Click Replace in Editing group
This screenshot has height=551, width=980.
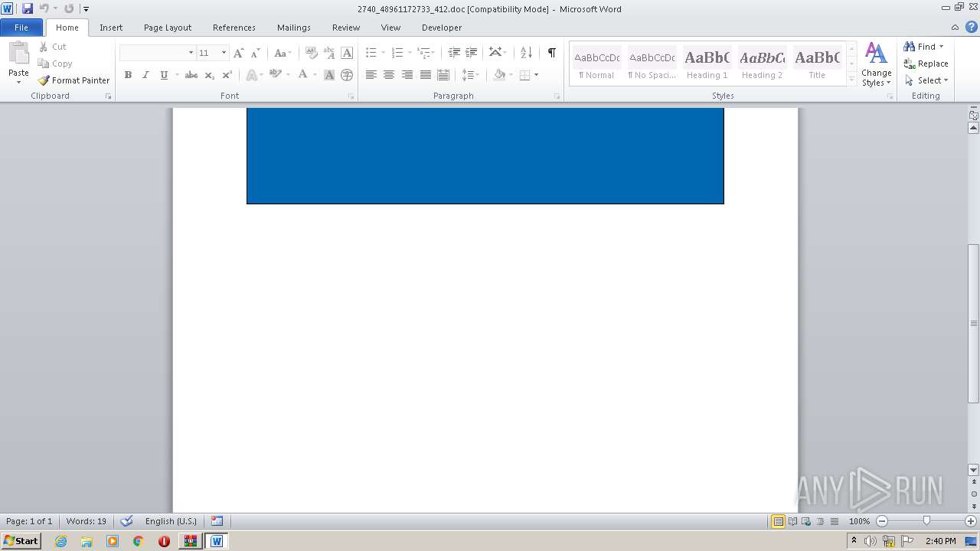(x=926, y=64)
